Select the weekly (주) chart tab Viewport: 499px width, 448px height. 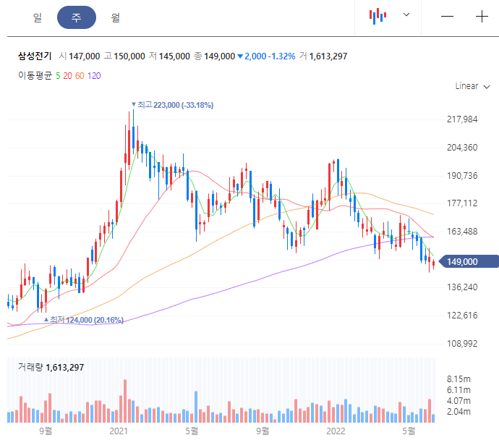[x=77, y=17]
